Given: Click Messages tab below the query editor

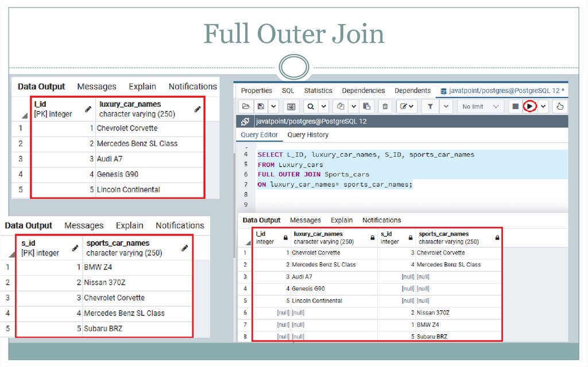Looking at the screenshot, I should click(305, 221).
